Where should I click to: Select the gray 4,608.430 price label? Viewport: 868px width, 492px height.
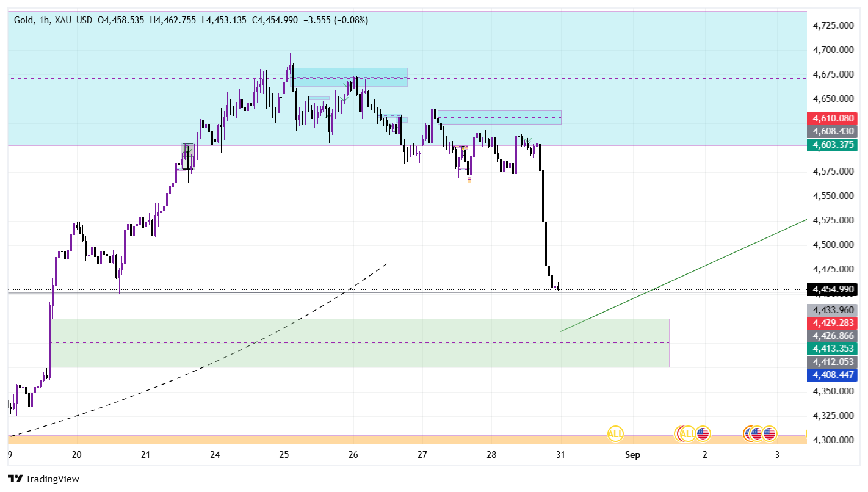point(833,131)
